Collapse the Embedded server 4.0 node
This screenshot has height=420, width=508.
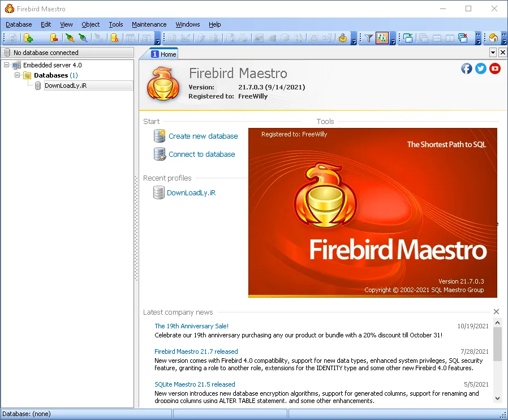tap(6, 65)
